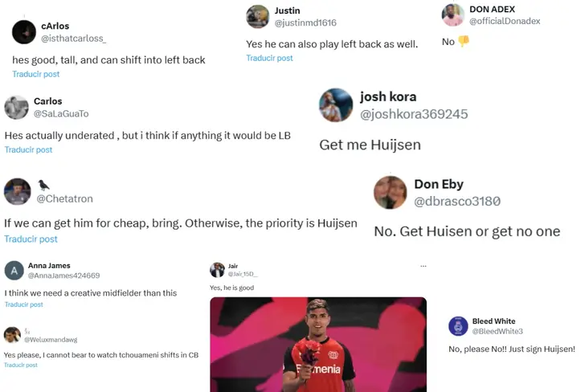Image resolution: width=585 pixels, height=392 pixels.
Task: Open the @officialDonadex handle
Action: pyautogui.click(x=505, y=21)
